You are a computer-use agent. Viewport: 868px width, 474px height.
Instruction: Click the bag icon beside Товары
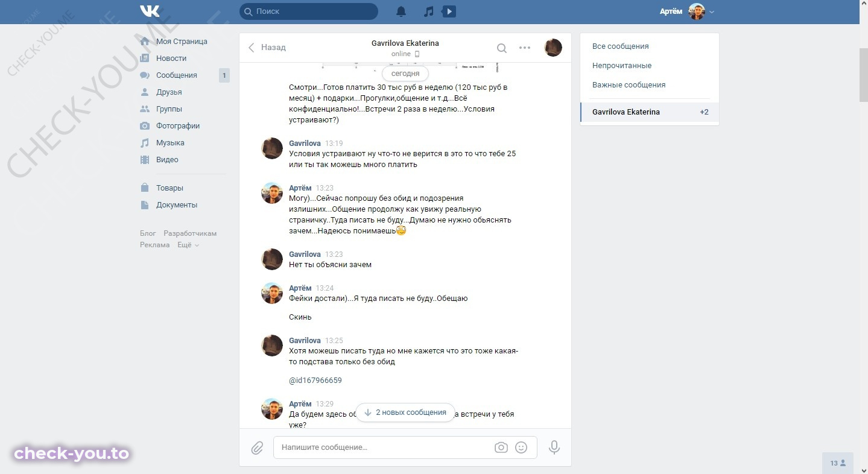click(x=145, y=188)
